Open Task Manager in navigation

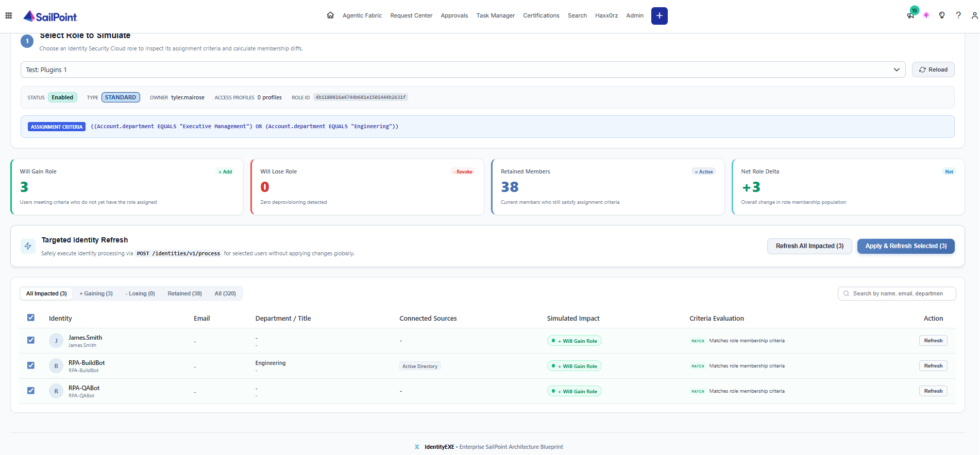(x=496, y=15)
